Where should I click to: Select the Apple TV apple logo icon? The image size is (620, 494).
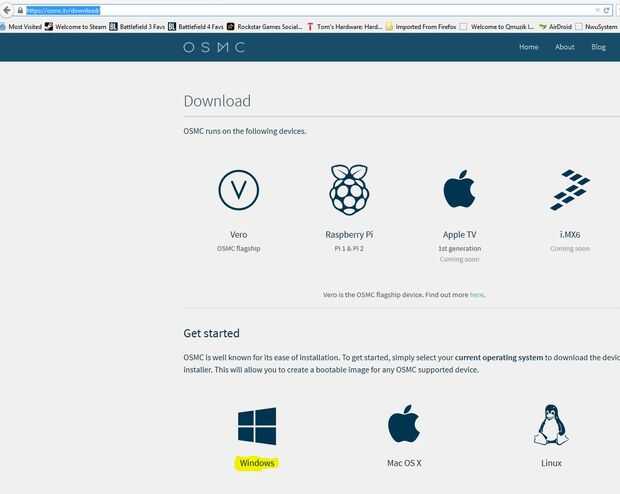click(x=459, y=189)
